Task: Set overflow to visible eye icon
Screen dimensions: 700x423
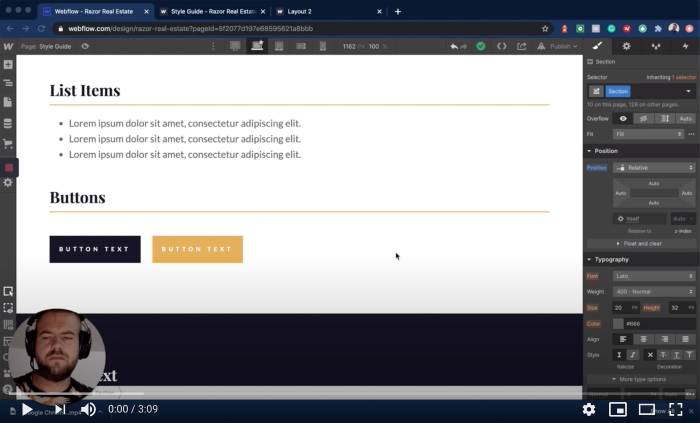Action: [623, 119]
